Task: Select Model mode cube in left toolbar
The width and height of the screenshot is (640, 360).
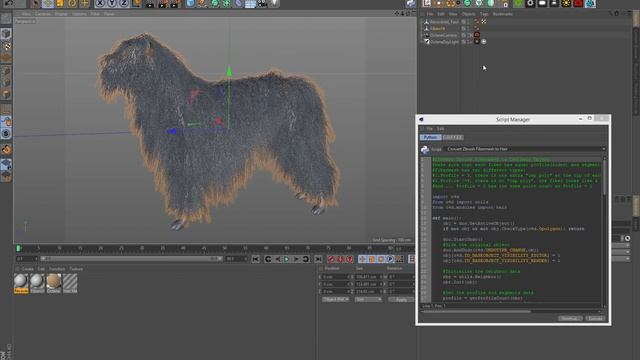Action: coord(6,33)
